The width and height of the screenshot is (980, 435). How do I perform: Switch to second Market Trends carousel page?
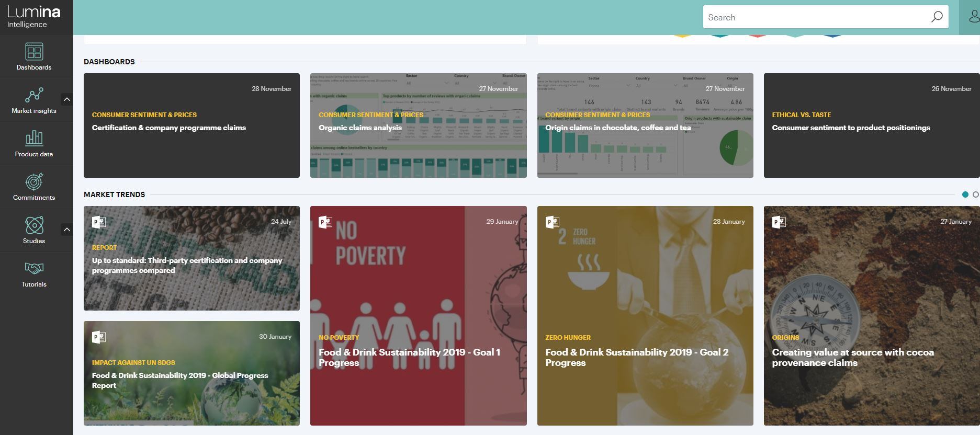[975, 194]
